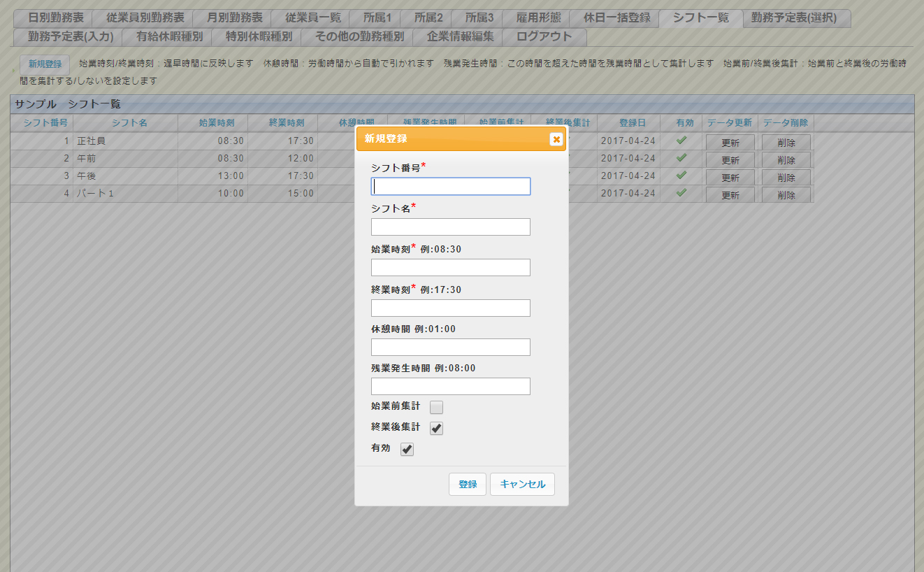Click the シフト名 text field

tap(450, 227)
